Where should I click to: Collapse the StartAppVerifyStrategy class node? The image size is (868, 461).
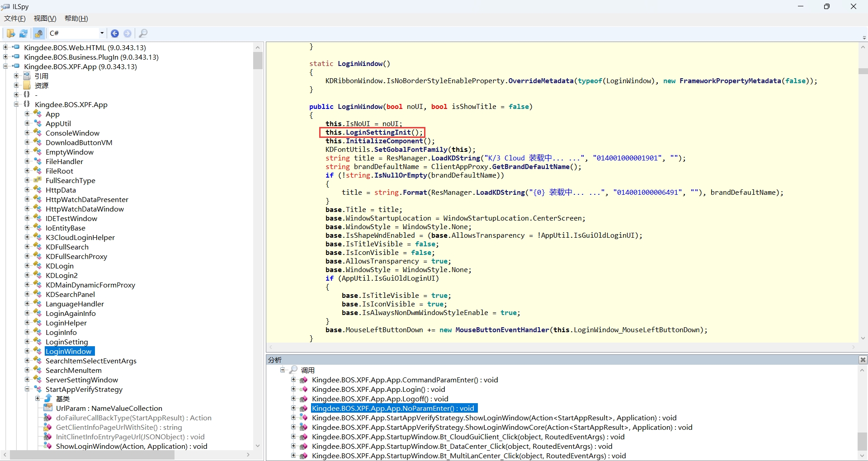(27, 389)
